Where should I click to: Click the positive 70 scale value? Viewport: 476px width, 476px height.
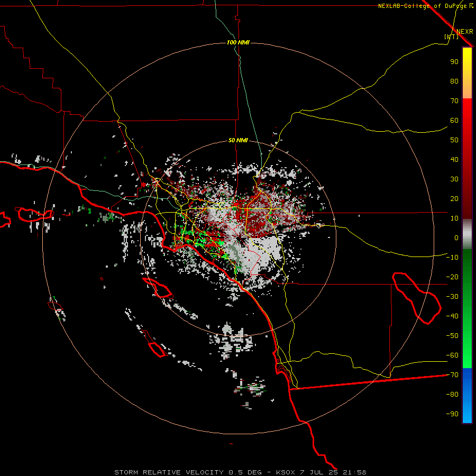point(454,101)
